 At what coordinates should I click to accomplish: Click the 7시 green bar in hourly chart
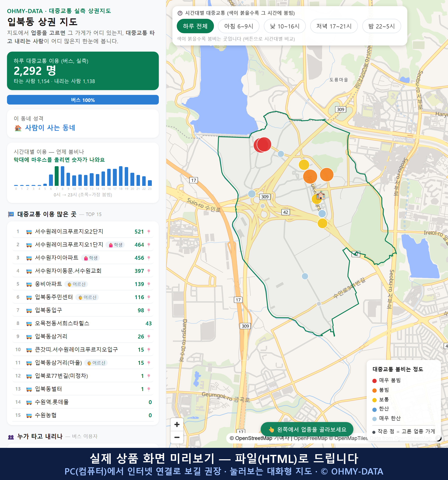(56, 176)
